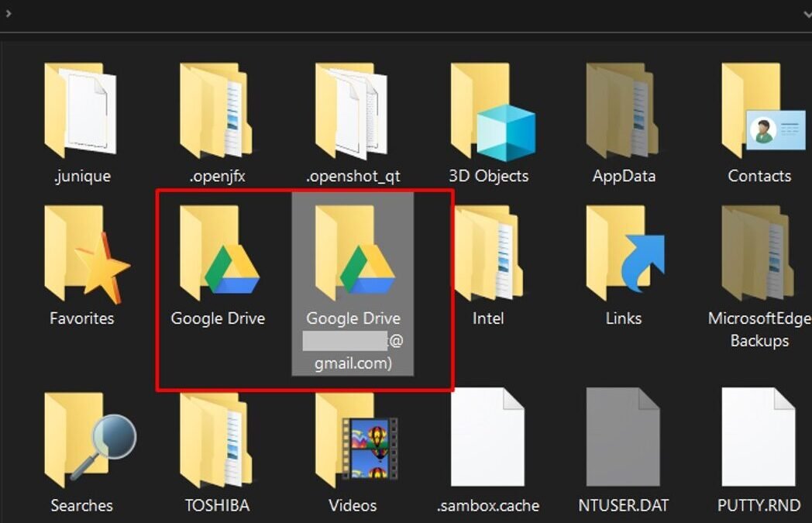Screen dimensions: 812x523
Task: Click the 'Contacts' name label
Action: click(759, 176)
